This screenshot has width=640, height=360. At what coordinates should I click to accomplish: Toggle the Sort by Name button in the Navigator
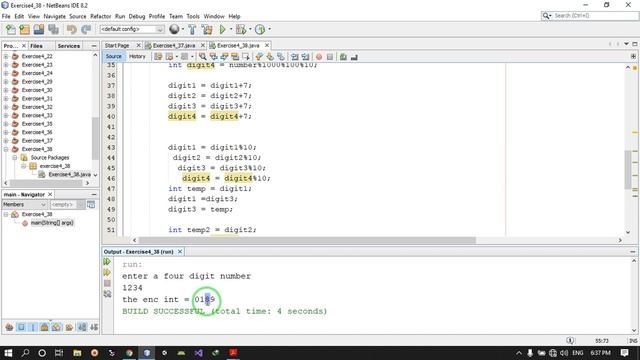[82, 327]
